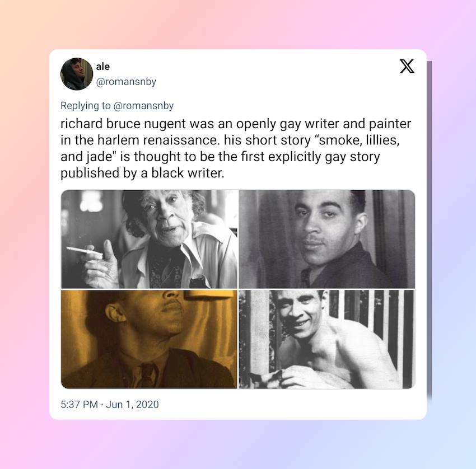
Task: Open the sepia-toned profile photo
Action: click(x=150, y=339)
